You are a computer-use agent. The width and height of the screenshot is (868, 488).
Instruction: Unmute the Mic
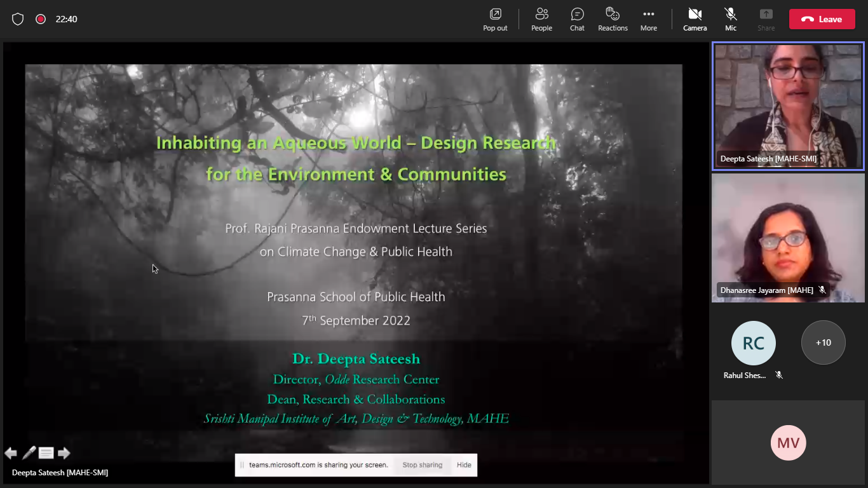pos(731,19)
